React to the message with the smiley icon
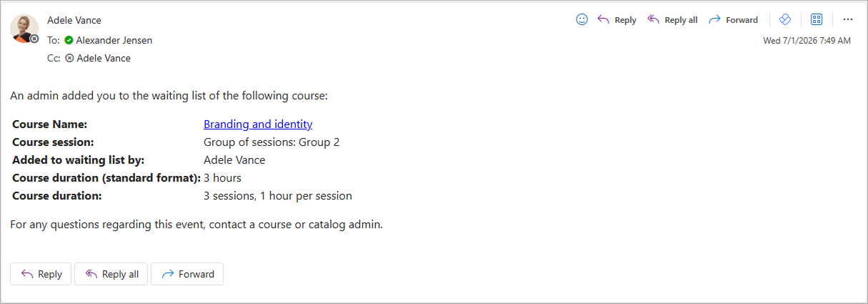Image resolution: width=868 pixels, height=304 pixels. [582, 20]
